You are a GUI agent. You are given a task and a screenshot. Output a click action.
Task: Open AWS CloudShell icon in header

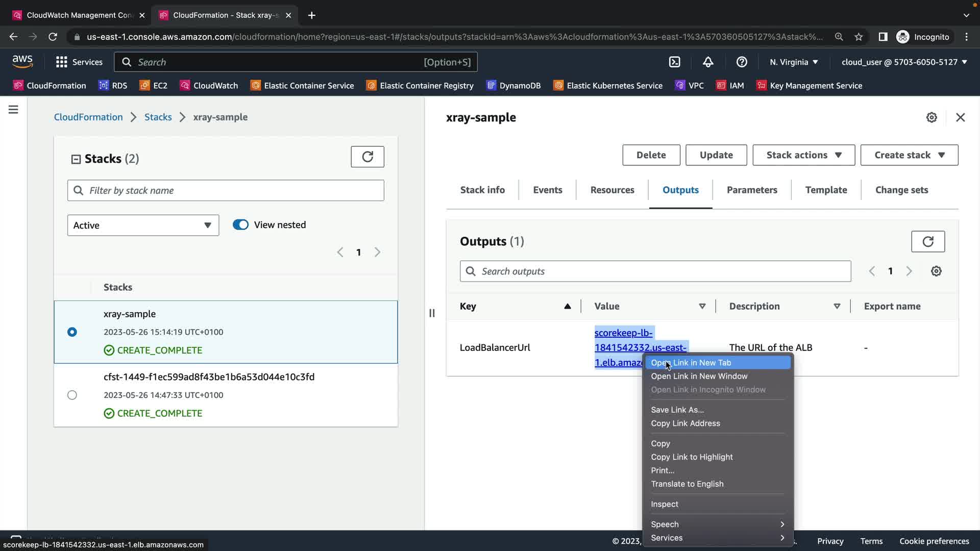674,62
